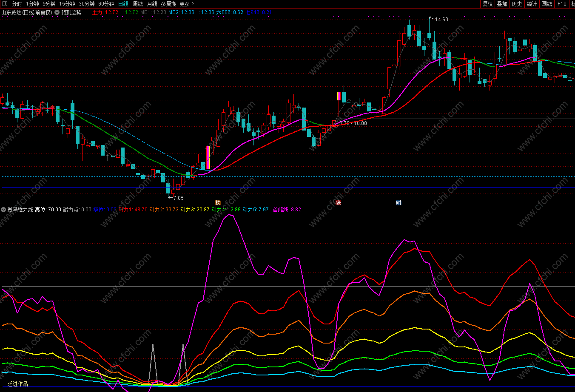Click the 引力4: 12.89 label
Image resolution: width=575 pixels, height=392 pixels.
[x=226, y=210]
